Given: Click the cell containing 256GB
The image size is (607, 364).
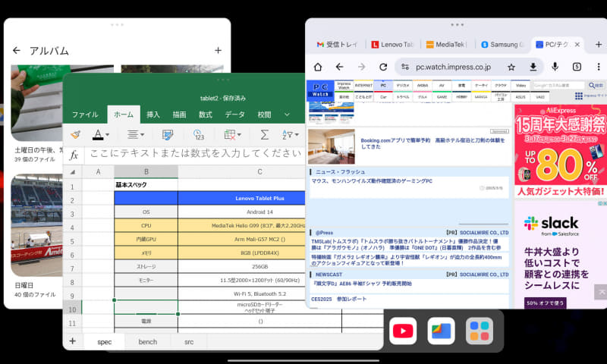Looking at the screenshot, I should pos(259,266).
